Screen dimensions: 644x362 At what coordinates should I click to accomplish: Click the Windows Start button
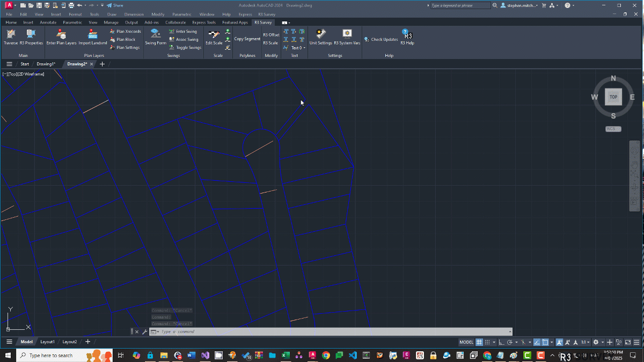pos(8,355)
